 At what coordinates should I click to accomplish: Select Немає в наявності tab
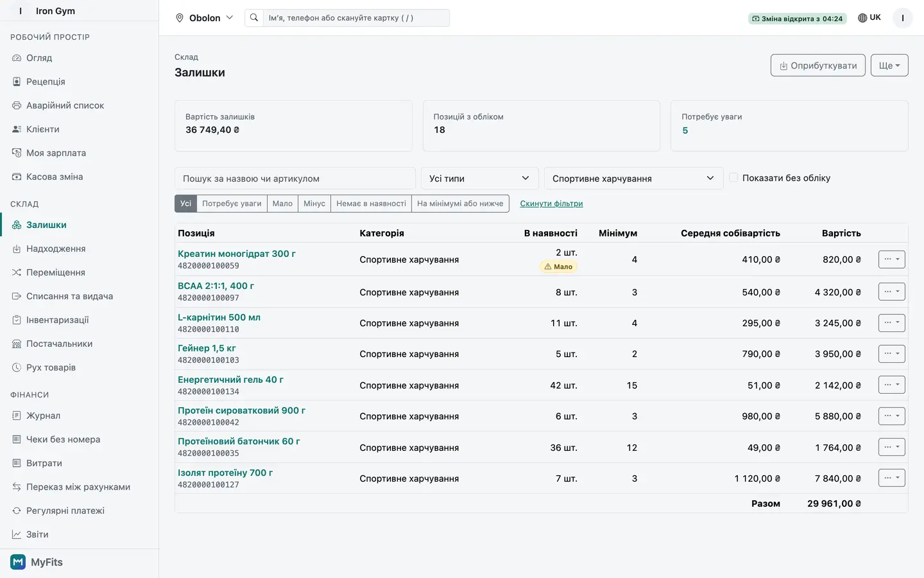point(371,204)
